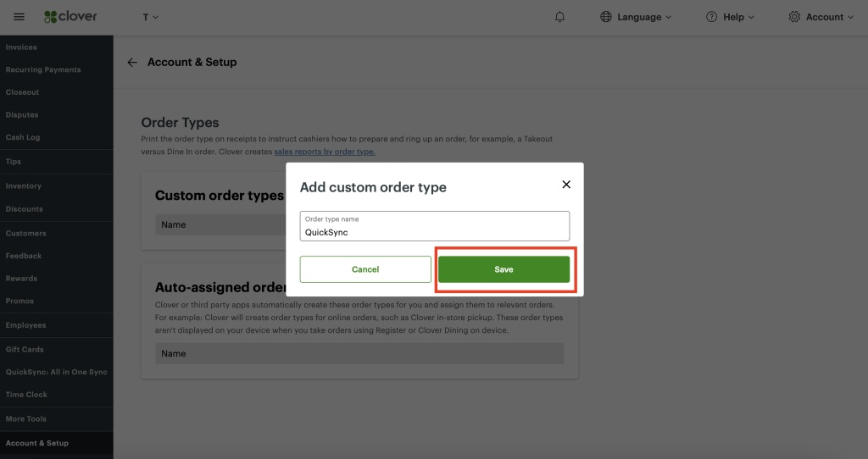Click the Account & Setup page title
Viewport: 868px width, 459px height.
192,63
